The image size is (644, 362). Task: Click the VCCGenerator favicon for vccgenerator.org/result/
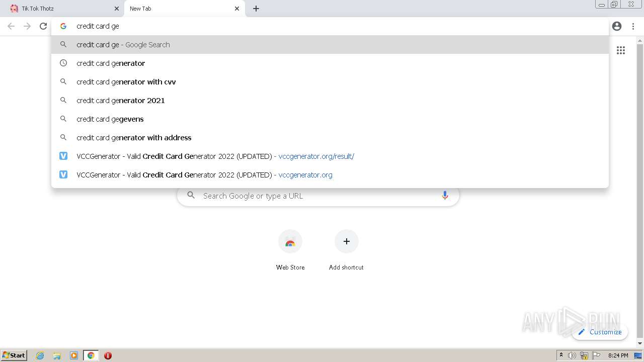(x=63, y=156)
